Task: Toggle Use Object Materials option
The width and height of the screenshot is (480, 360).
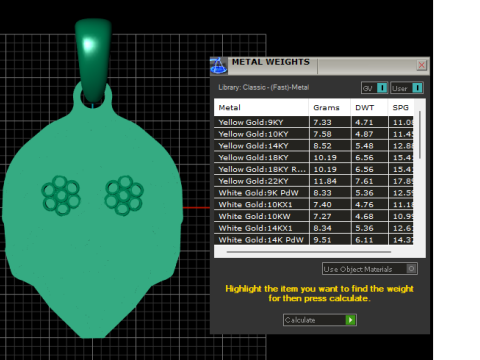Action: pos(370,269)
